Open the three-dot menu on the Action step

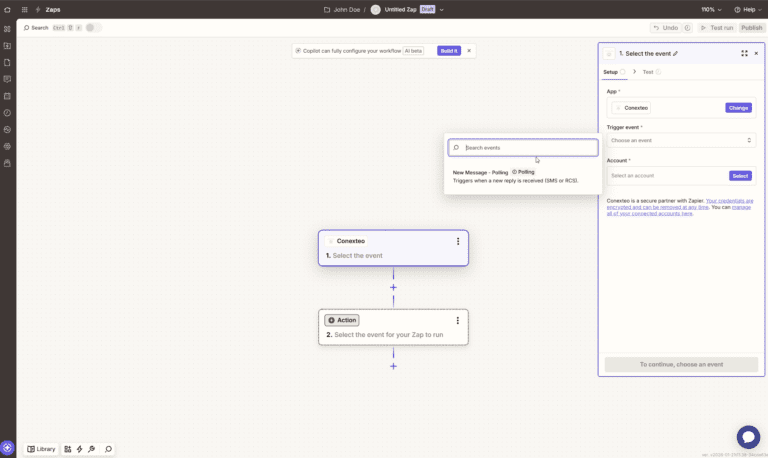pos(458,320)
